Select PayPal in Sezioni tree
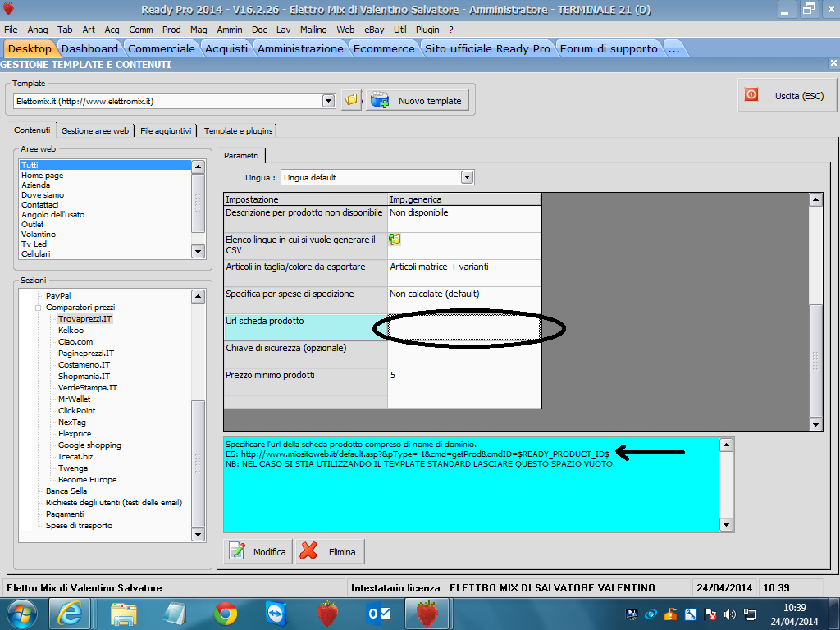The width and height of the screenshot is (840, 630). coord(58,295)
